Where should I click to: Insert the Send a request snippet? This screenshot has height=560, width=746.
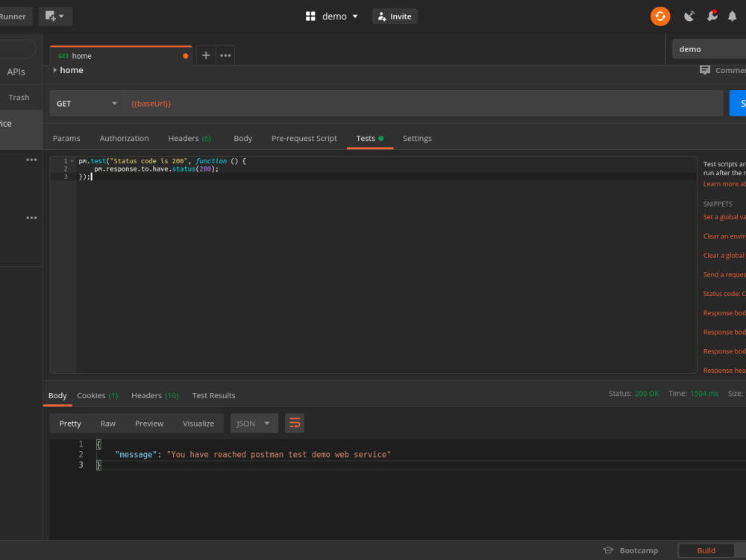(x=724, y=274)
